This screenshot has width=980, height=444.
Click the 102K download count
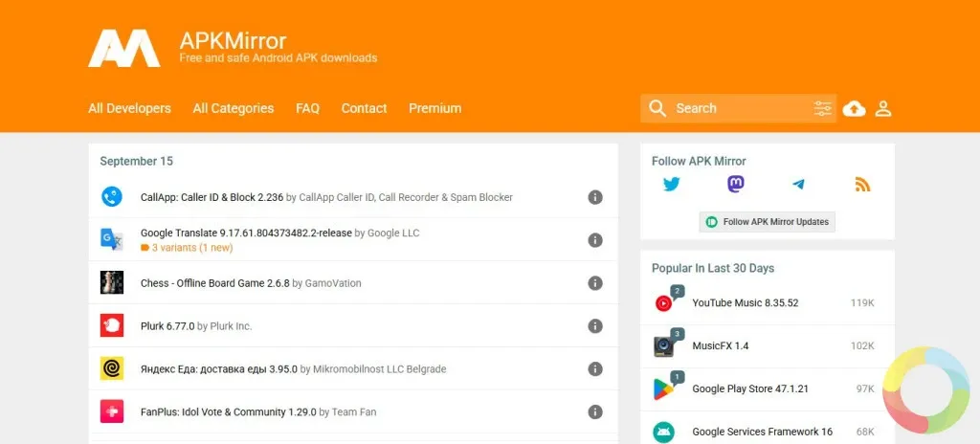click(x=862, y=345)
